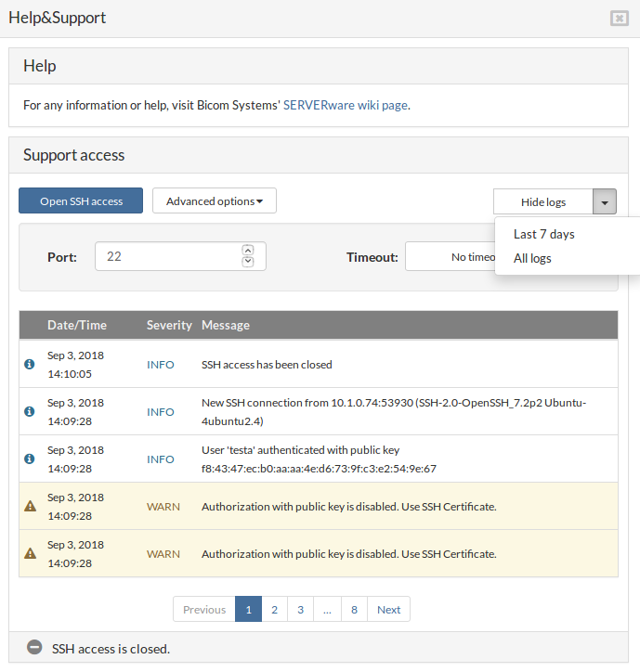
Task: Open the SERVERware wiki page link
Action: 346,105
